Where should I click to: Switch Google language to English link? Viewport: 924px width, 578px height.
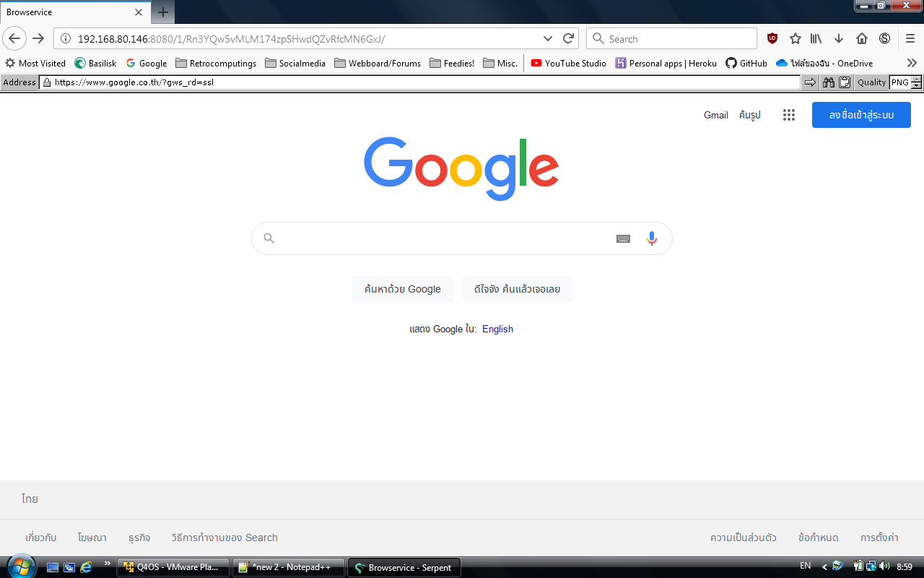pos(497,329)
